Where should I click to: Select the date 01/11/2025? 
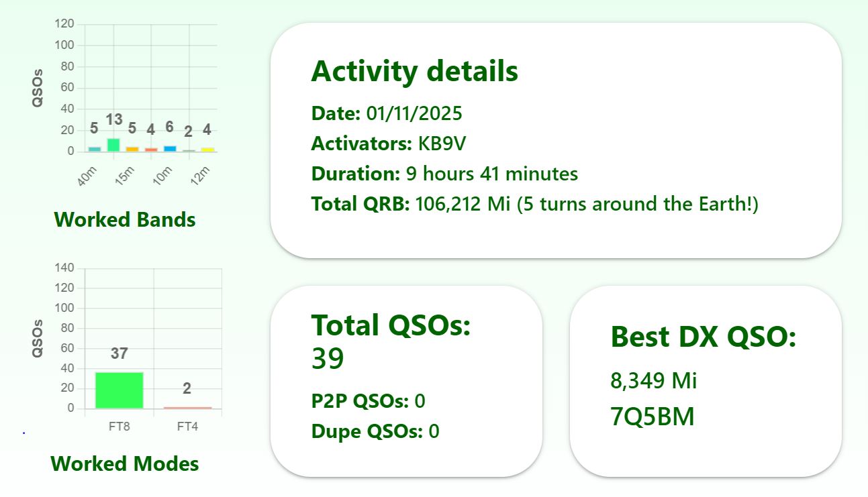pos(414,113)
